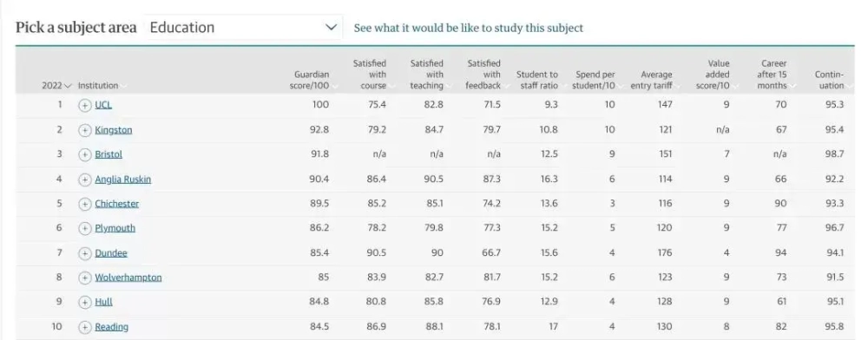Sort by the 2022 ranking column
The width and height of the screenshot is (868, 340).
[x=56, y=86]
